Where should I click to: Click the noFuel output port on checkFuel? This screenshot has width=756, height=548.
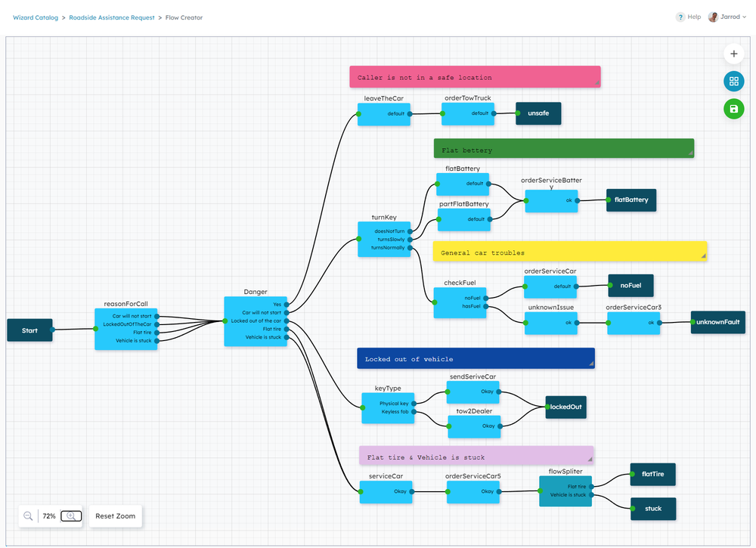coord(485,299)
